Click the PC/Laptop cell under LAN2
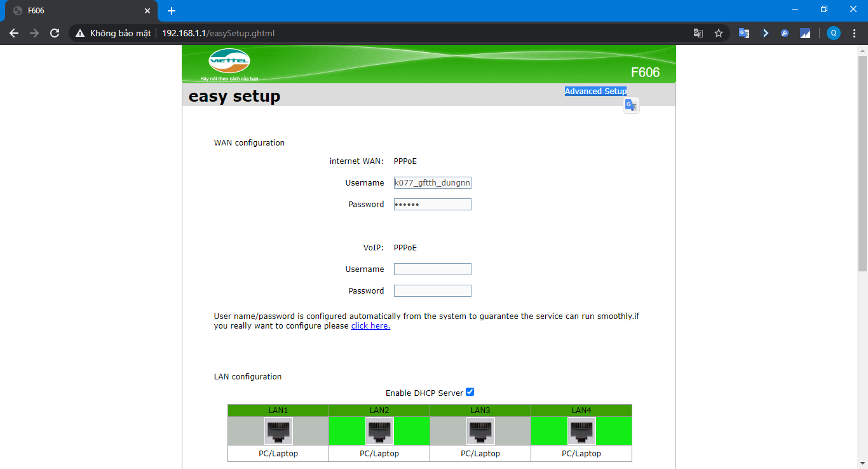Screen dimensions: 868x469 379,454
